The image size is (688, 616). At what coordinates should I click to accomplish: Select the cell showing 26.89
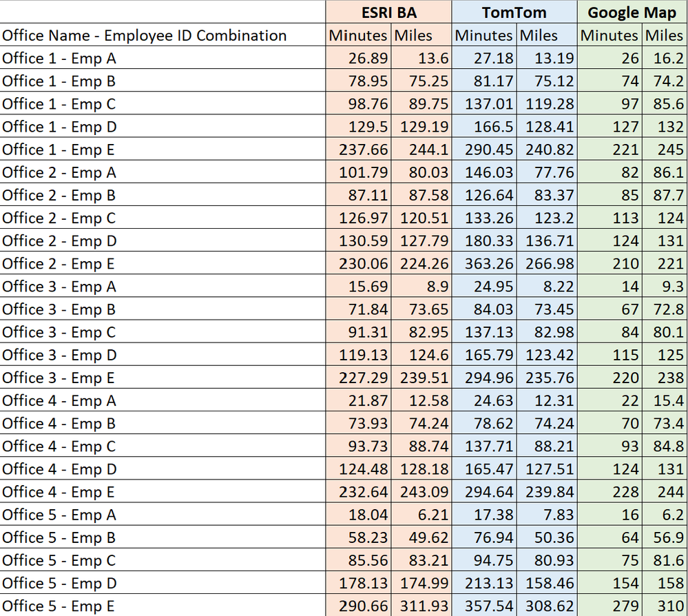[359, 59]
